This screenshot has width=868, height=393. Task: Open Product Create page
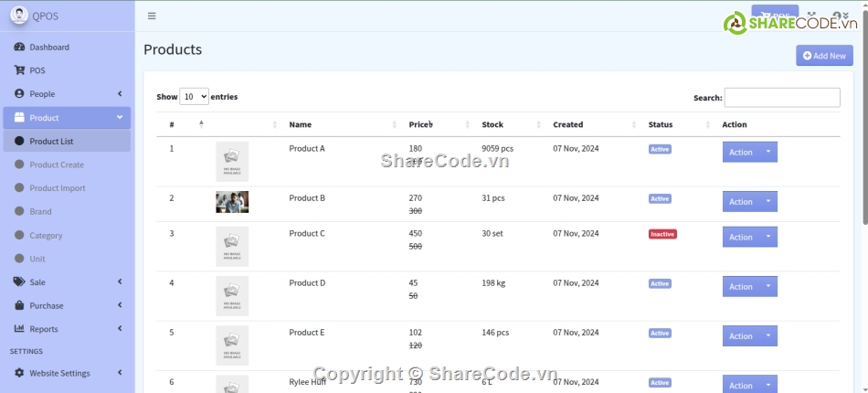tap(67, 165)
